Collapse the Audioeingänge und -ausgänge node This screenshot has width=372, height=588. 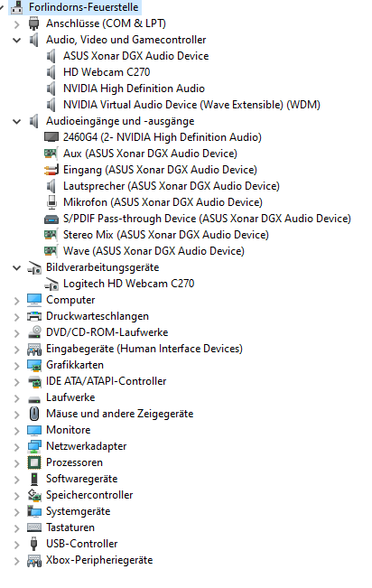point(16,122)
